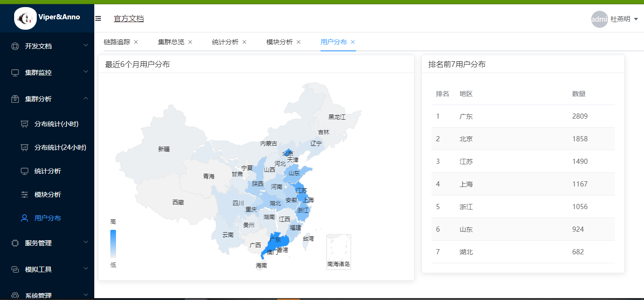The width and height of the screenshot is (644, 300).
Task: Click 黑龙江 province on the map
Action: point(337,117)
